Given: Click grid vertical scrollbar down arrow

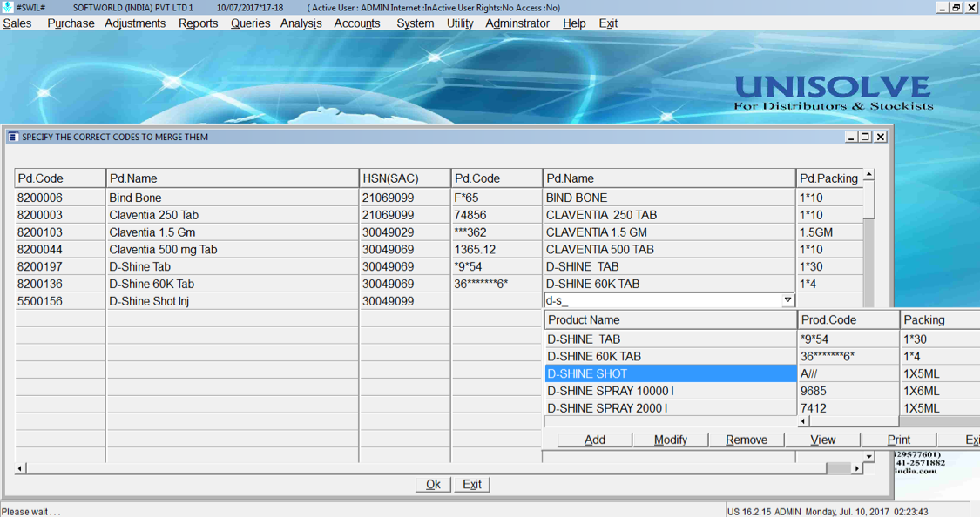Looking at the screenshot, I should coord(868,457).
